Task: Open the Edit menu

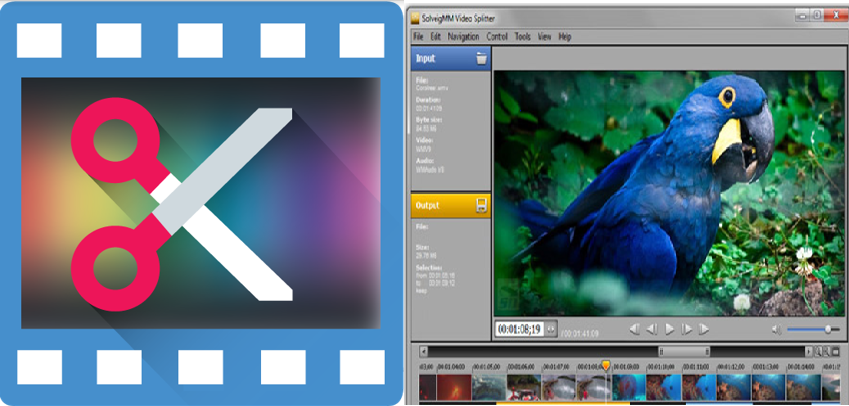Action: click(435, 37)
